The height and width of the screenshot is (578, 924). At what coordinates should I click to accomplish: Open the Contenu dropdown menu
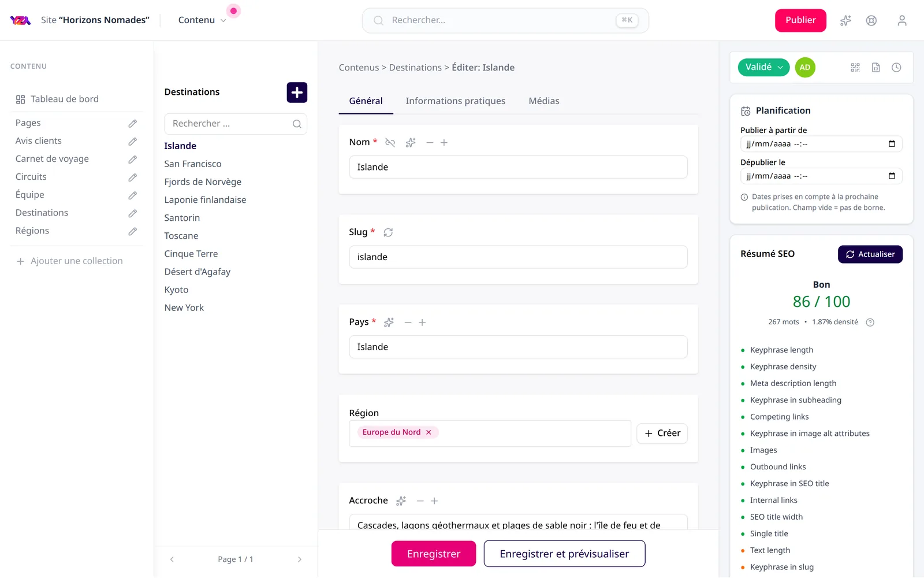point(202,20)
